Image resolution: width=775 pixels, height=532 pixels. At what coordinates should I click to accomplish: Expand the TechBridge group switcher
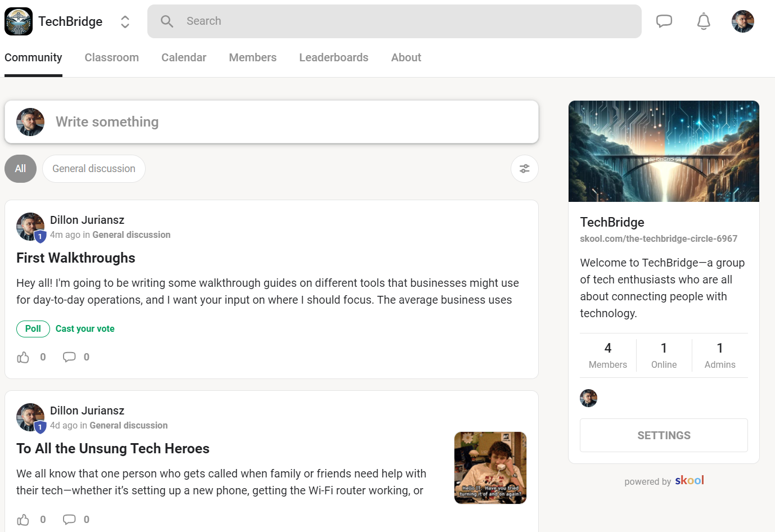pos(125,21)
